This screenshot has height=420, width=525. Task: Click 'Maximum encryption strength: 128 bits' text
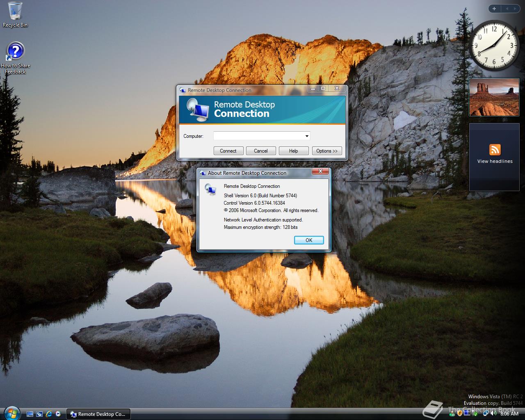(261, 227)
